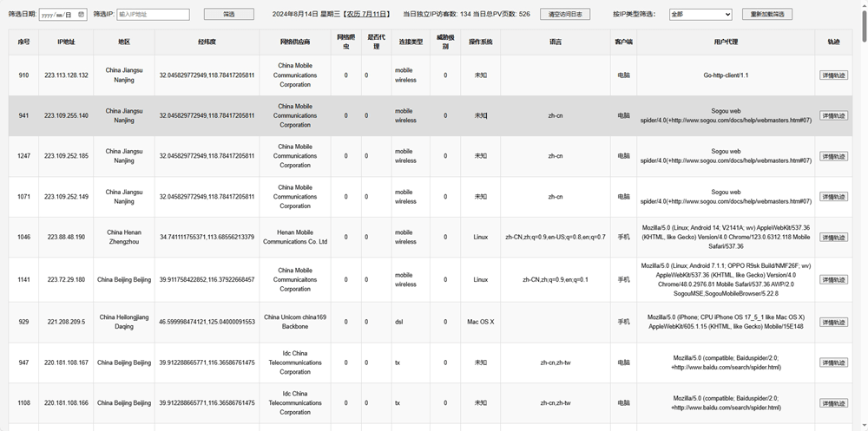Click the 筛选 filter button

229,15
